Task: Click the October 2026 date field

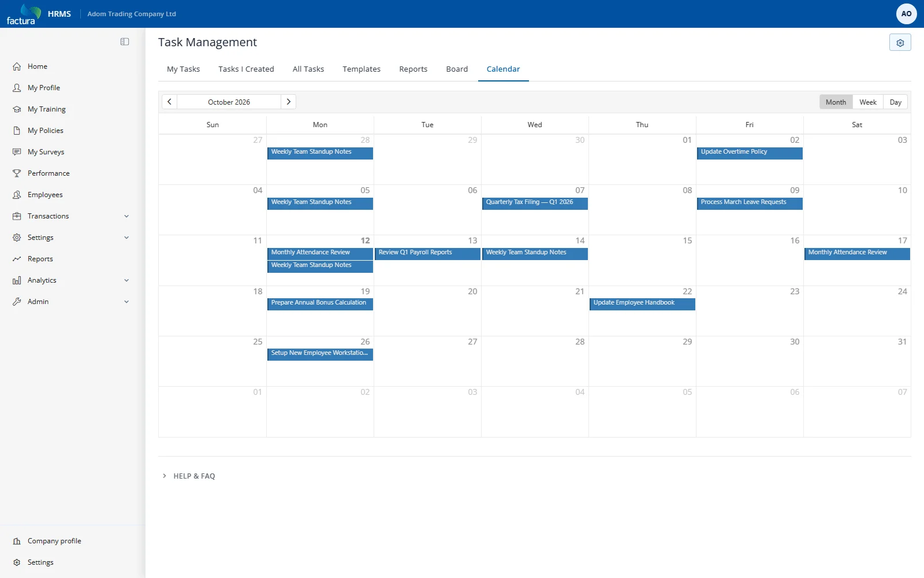Action: (229, 102)
